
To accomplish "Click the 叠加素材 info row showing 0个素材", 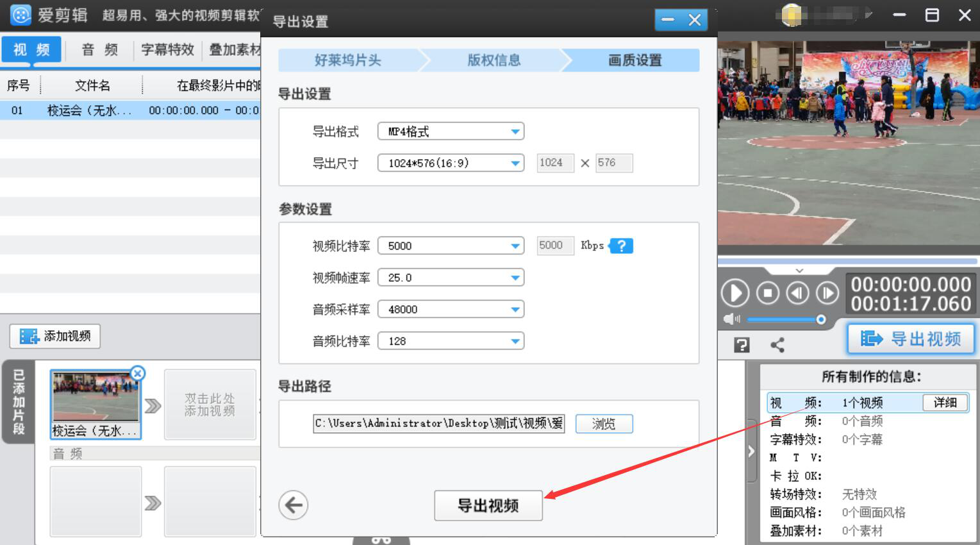I will tap(867, 531).
